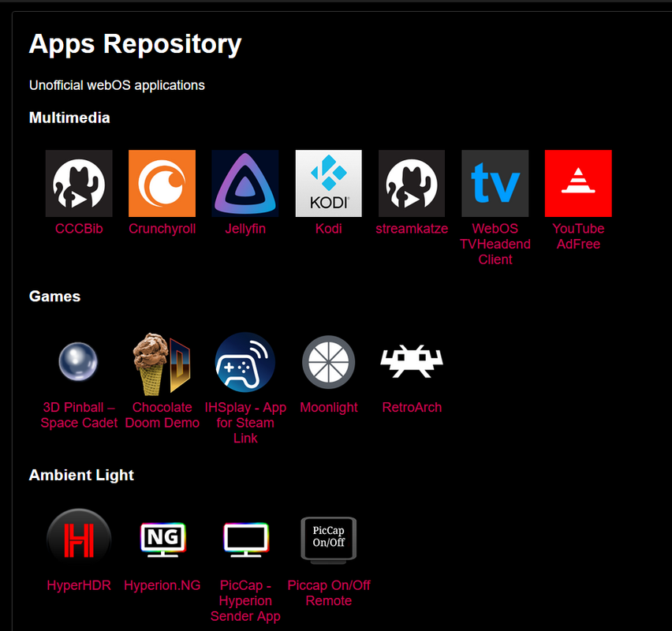The image size is (672, 631).
Task: Open the PicCap On/Off remote icon
Action: click(x=329, y=540)
